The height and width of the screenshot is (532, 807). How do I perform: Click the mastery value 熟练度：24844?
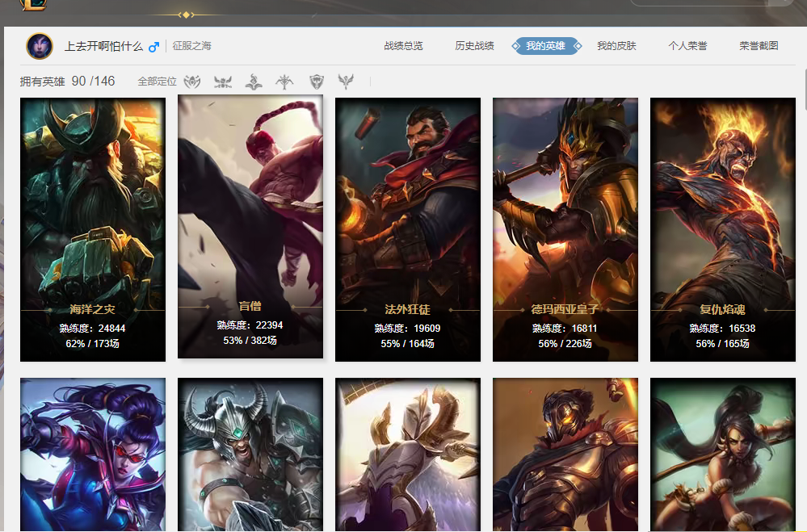pyautogui.click(x=93, y=329)
